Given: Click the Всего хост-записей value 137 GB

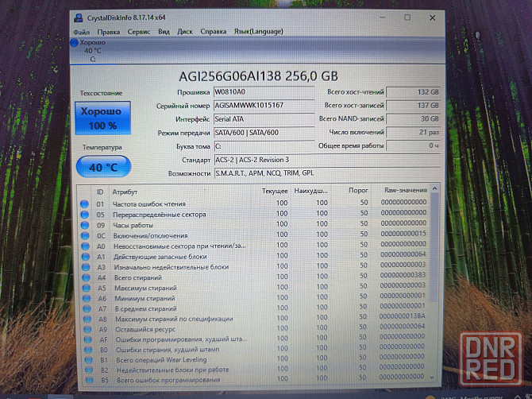Looking at the screenshot, I should tap(413, 106).
